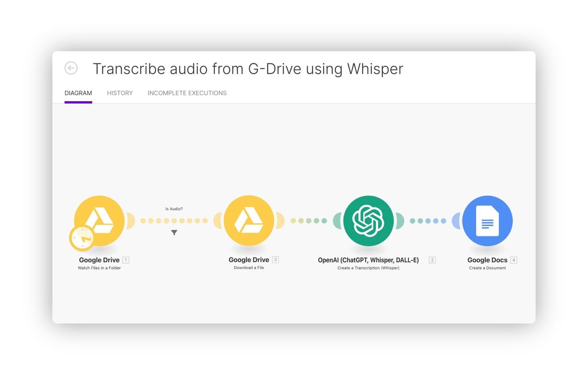Open the INCOMPLETE EXECUTIONS tab
The width and height of the screenshot is (588, 368).
coord(187,93)
